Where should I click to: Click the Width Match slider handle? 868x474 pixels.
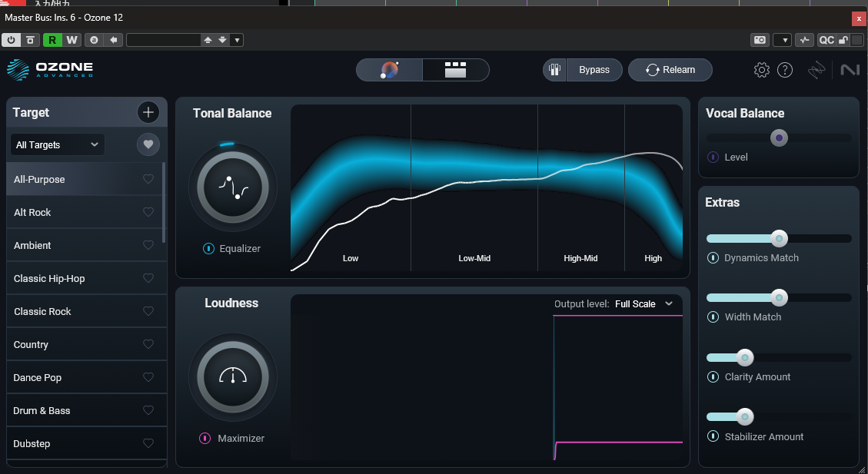coord(779,297)
